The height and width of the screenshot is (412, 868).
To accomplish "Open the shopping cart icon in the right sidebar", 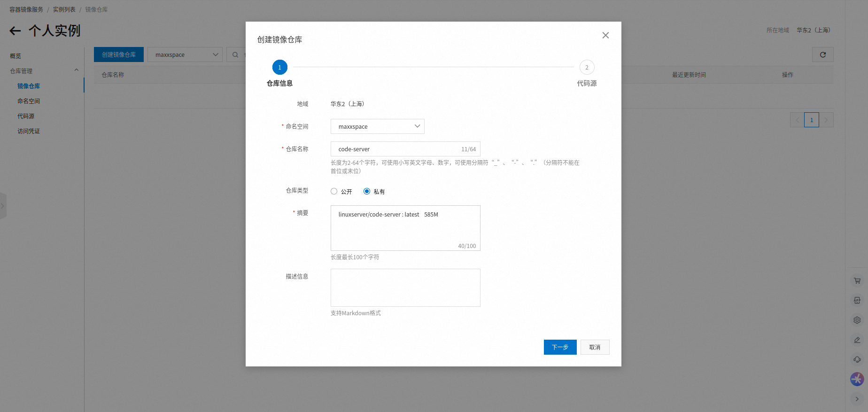I will [857, 280].
